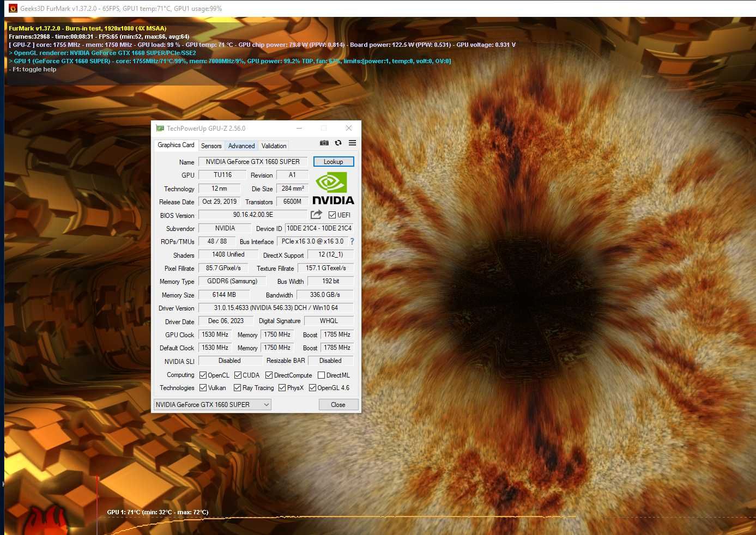Click the Subvendor NVIDIA value
Image resolution: width=756 pixels, height=535 pixels.
coord(225,228)
